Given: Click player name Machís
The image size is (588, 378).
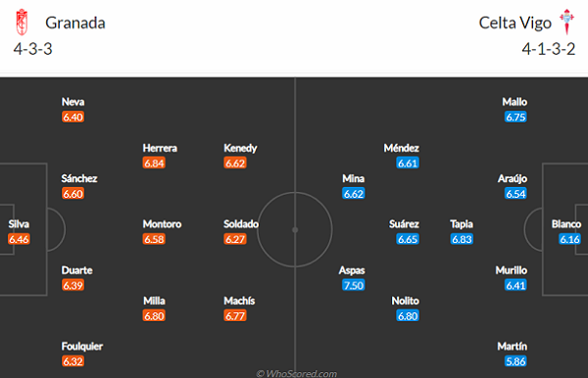Looking at the screenshot, I should (239, 301).
